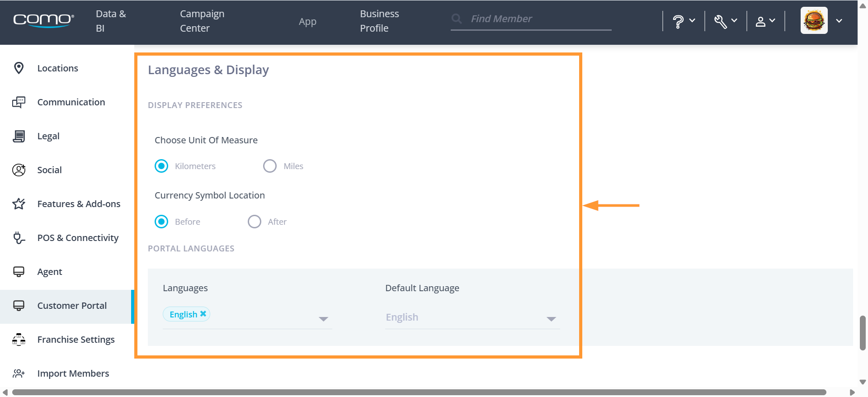Viewport: 868px width, 397px height.
Task: Click the Currency Symbol Location label
Action: [x=210, y=195]
